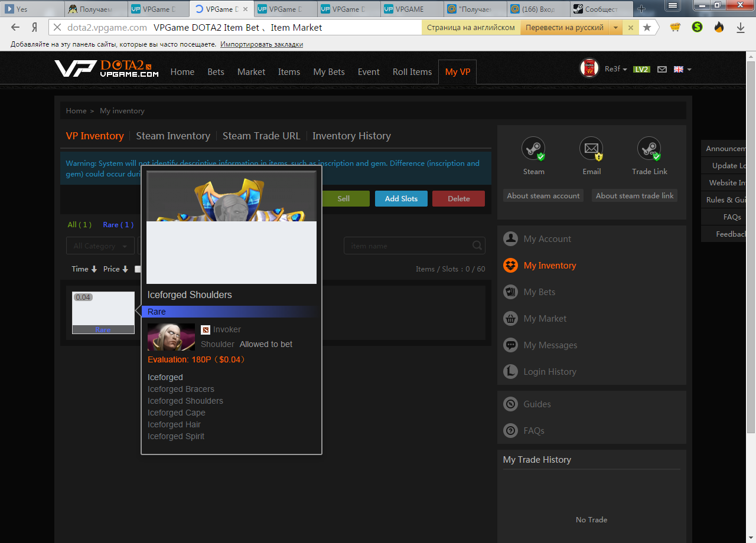Focus the item name search field
The image size is (756, 543).
coord(415,246)
